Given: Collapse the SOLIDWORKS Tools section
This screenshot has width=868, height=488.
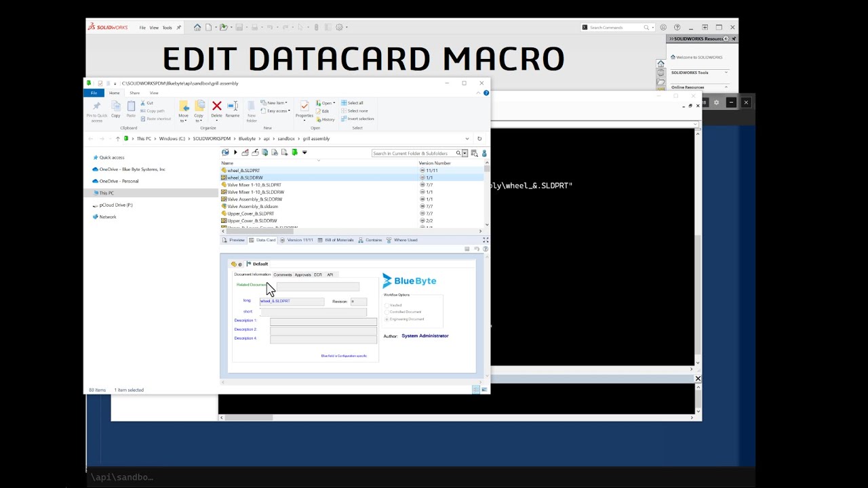Looking at the screenshot, I should [x=726, y=73].
